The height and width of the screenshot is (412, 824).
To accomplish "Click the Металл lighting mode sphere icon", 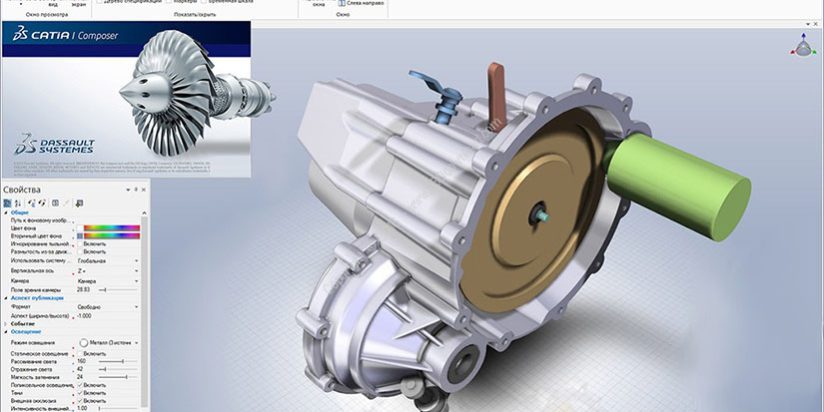I will (x=83, y=343).
